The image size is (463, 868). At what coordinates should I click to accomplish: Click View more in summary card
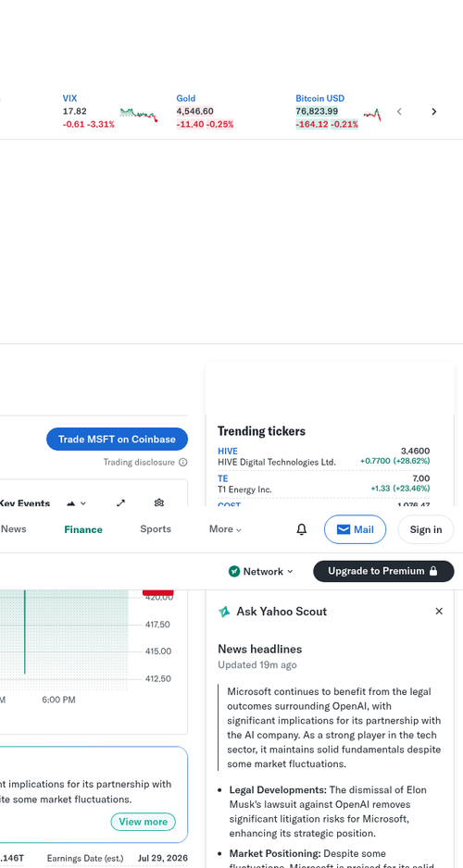[x=143, y=822]
